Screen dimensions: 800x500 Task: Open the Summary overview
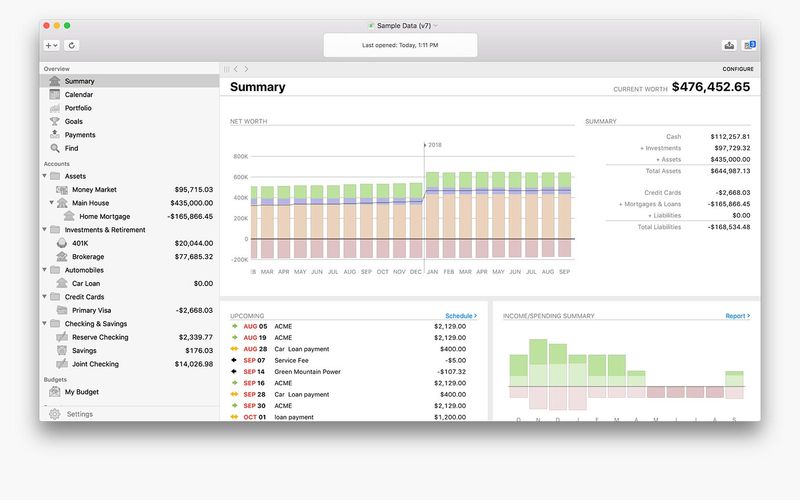(130, 81)
